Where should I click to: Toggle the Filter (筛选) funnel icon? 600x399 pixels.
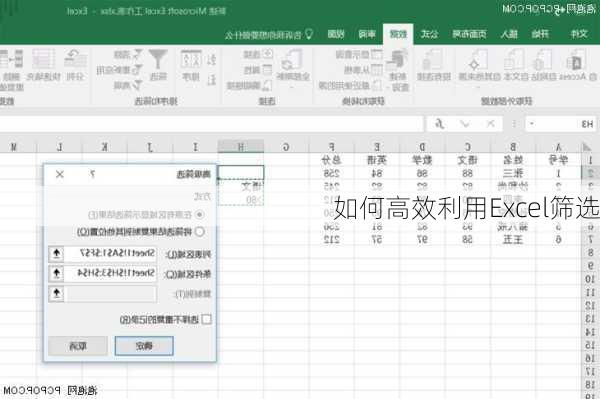click(158, 65)
